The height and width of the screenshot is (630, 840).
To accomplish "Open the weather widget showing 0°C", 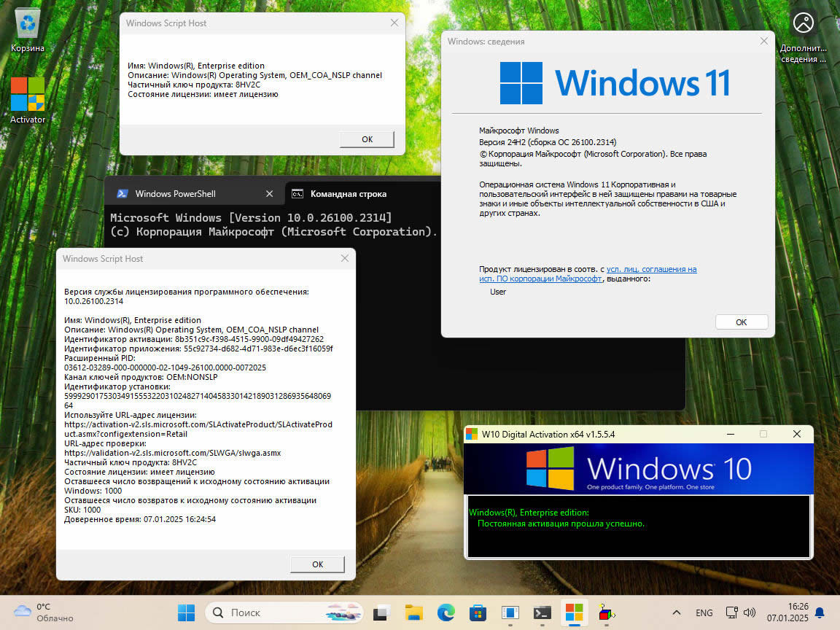I will coord(44,612).
